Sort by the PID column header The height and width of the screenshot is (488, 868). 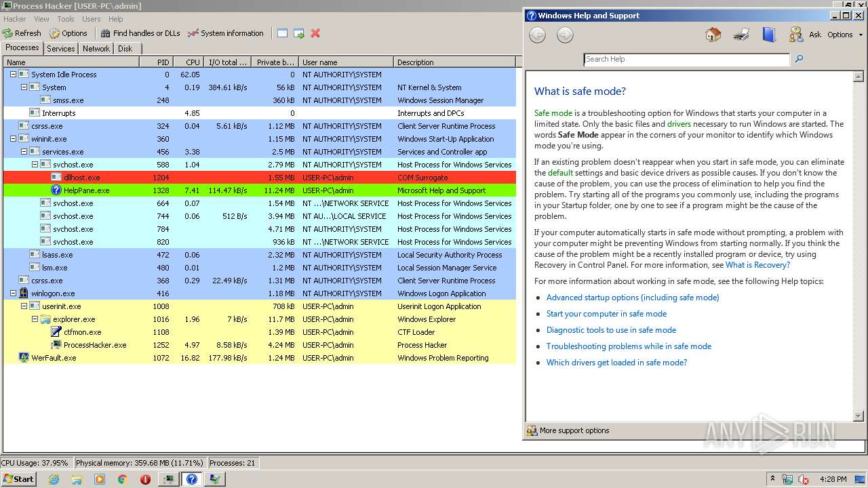[x=156, y=62]
